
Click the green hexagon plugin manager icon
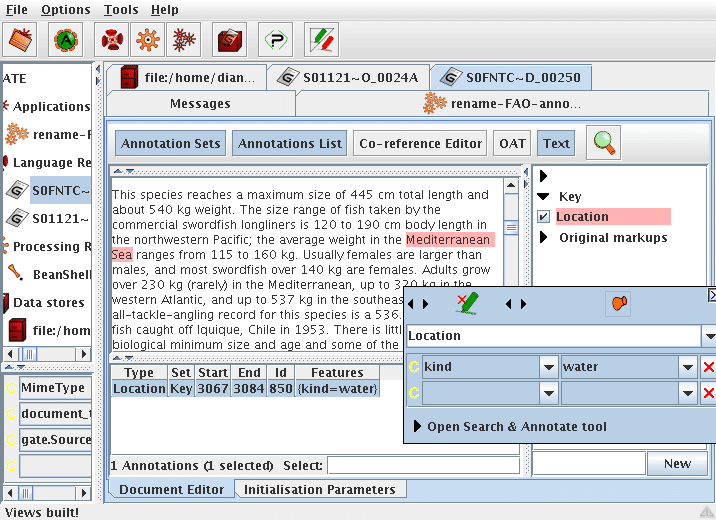(x=275, y=40)
